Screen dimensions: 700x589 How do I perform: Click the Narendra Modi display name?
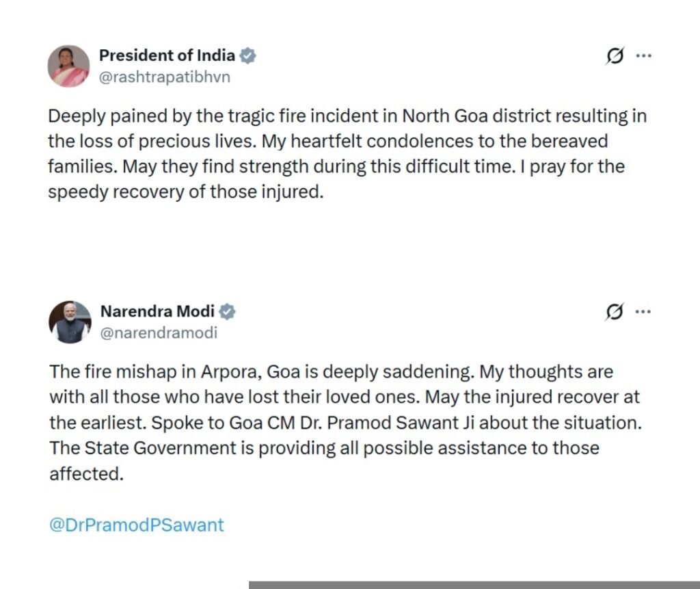[x=157, y=312]
